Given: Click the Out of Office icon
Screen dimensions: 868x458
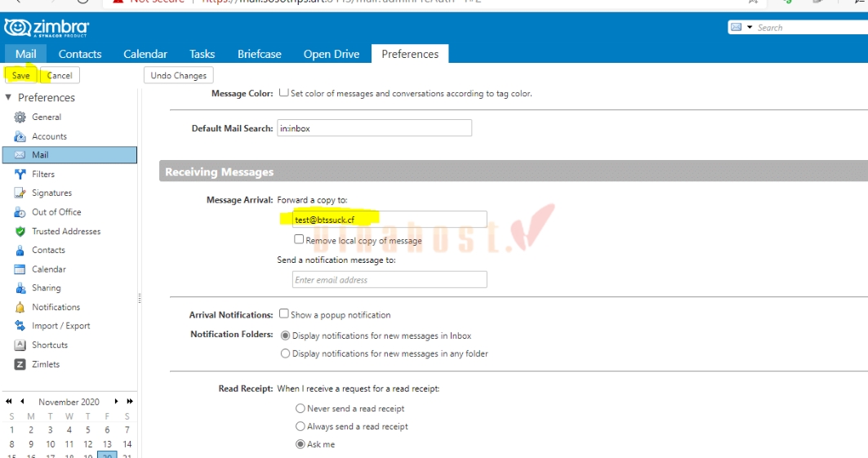Looking at the screenshot, I should (20, 212).
